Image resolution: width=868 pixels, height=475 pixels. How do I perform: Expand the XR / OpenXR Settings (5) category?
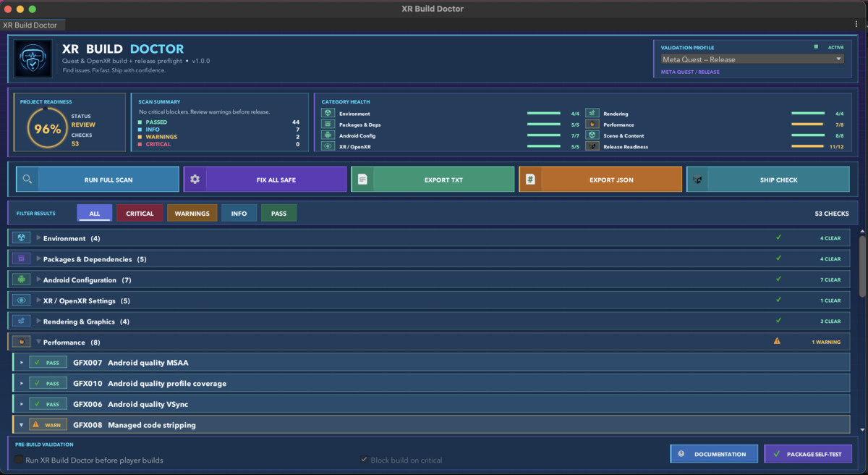click(39, 300)
